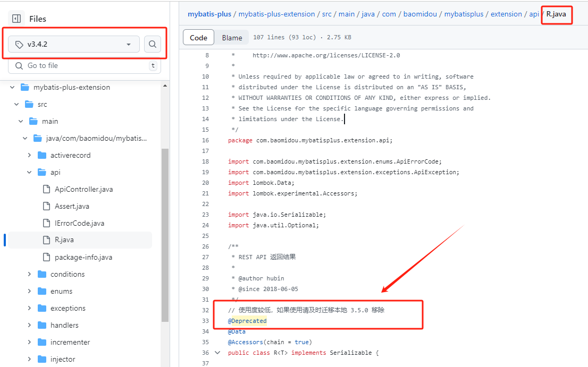588x367 pixels.
Task: Go to main breadcrumb link
Action: [x=347, y=14]
